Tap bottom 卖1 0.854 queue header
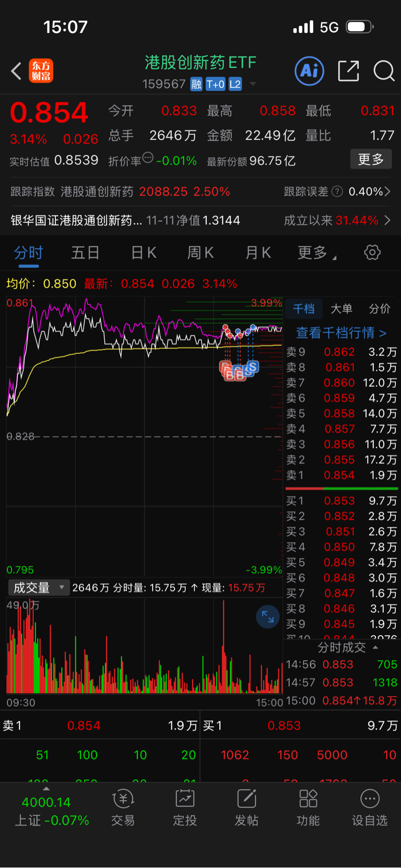This screenshot has height=868, width=401. 100,726
